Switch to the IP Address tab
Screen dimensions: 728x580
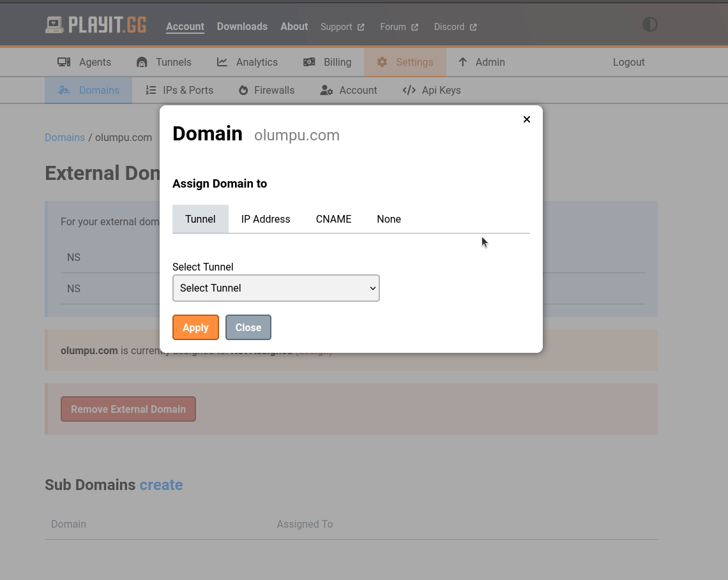(266, 219)
